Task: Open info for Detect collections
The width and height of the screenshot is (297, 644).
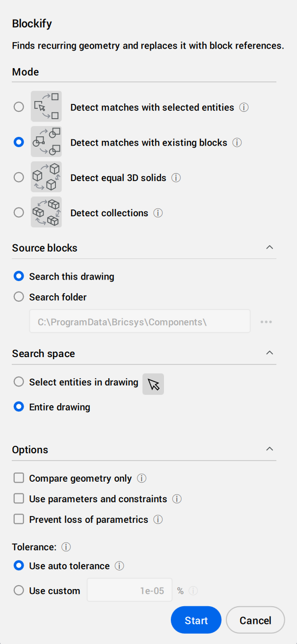Action: click(158, 213)
